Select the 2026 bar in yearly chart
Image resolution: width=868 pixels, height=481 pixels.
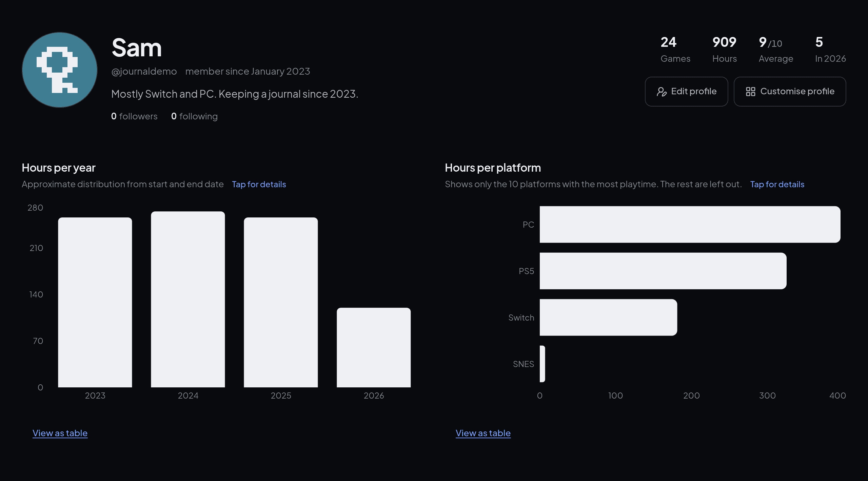374,347
